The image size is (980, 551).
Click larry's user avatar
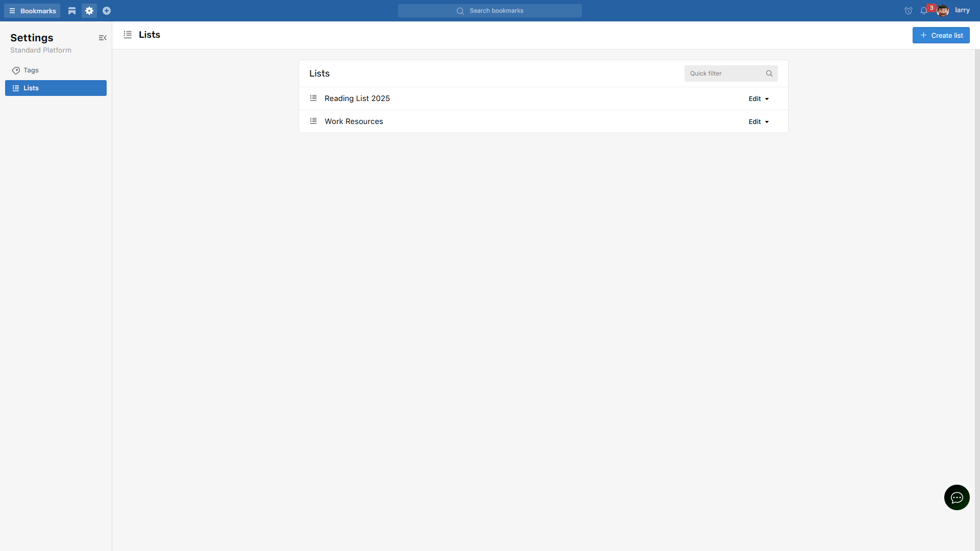pos(943,11)
